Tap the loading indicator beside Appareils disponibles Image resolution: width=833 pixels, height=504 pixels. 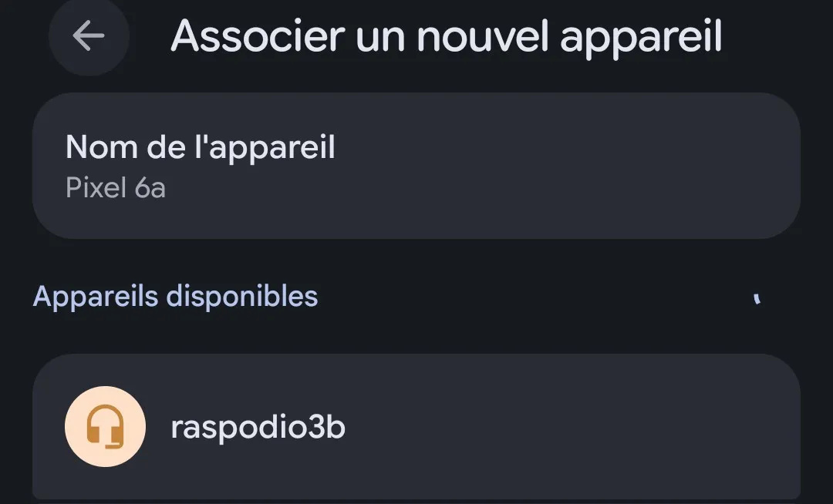(757, 298)
